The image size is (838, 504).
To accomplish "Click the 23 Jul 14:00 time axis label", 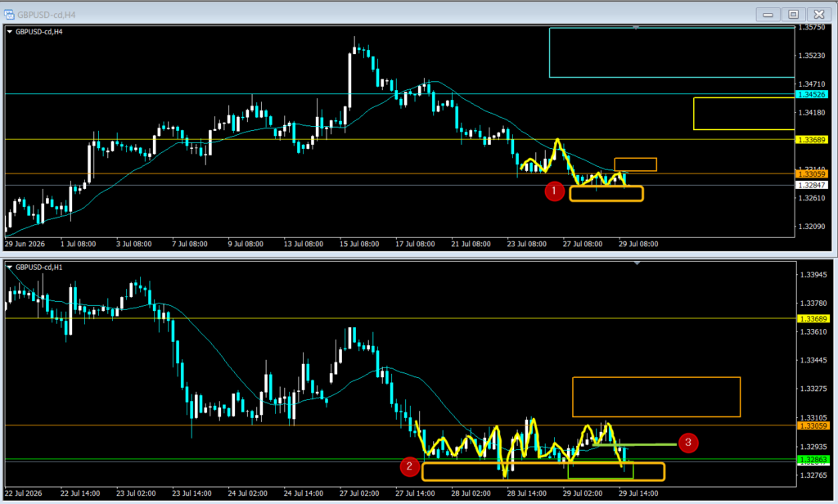I will coord(191,493).
